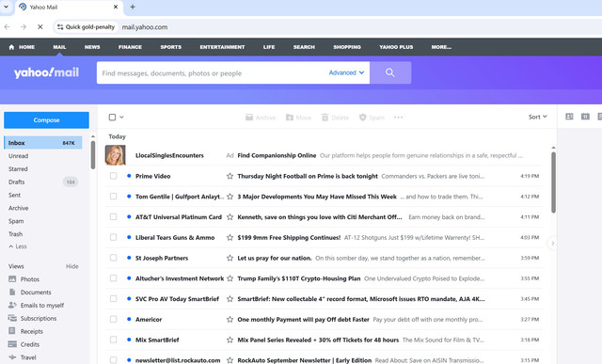602x364 pixels.
Task: Expand the select-all dropdown arrow
Action: click(x=121, y=118)
